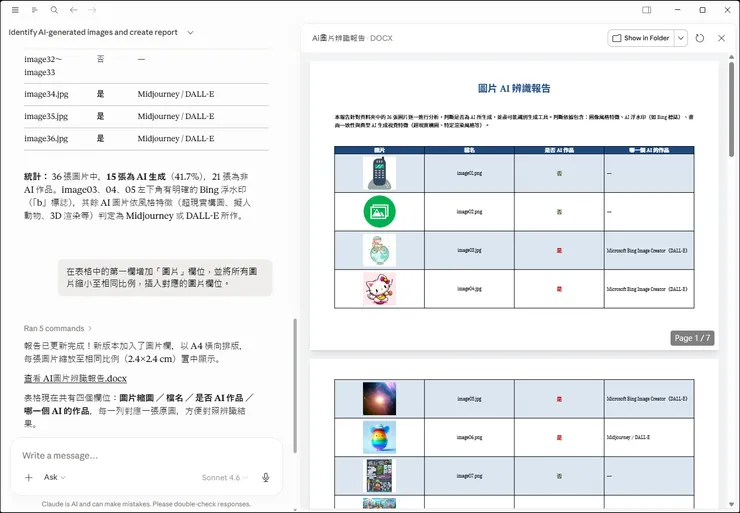
Task: Click the image35.jpg row text
Action: point(46,116)
